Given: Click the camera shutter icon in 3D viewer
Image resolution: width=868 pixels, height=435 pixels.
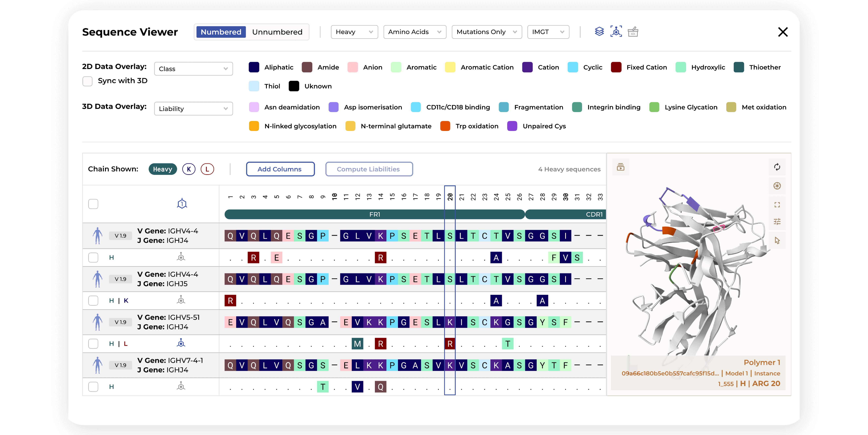Looking at the screenshot, I should click(777, 186).
